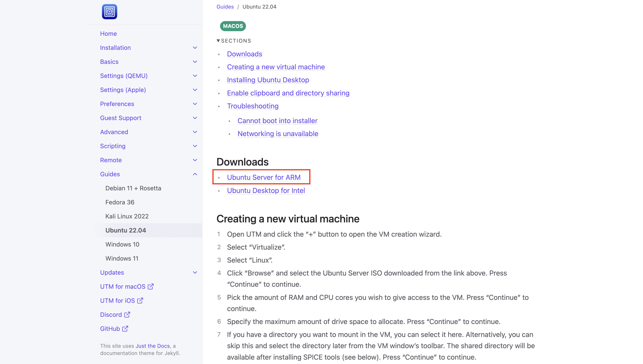This screenshot has height=364, width=643.
Task: Click external link icon next to GitHub
Action: (x=125, y=328)
